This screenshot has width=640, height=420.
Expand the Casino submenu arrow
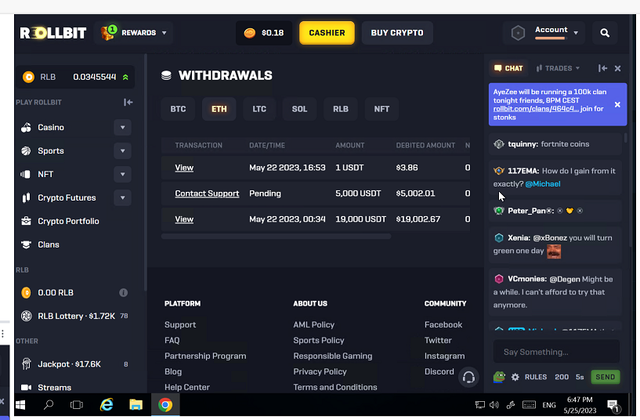point(122,127)
